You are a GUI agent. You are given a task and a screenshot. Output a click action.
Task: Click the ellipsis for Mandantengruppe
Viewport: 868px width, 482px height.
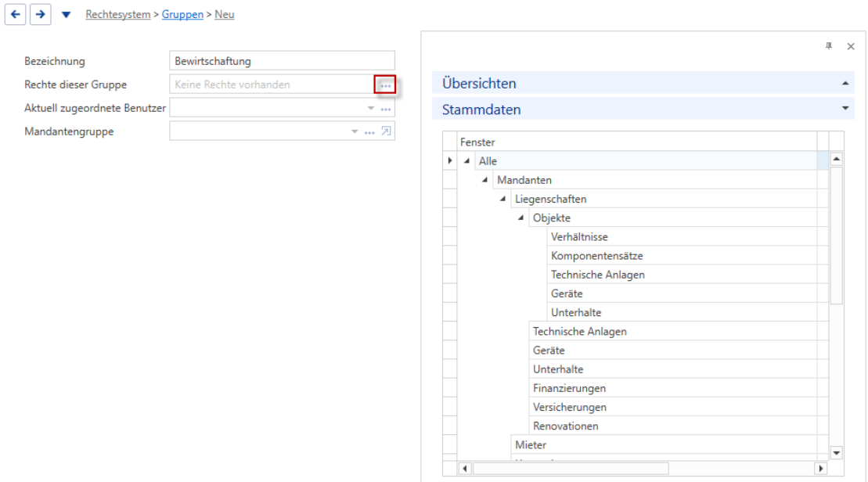[x=369, y=132]
